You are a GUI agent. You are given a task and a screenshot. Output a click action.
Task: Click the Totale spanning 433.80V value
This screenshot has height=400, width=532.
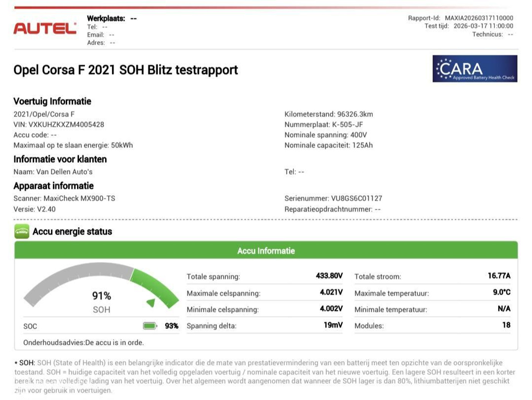329,276
